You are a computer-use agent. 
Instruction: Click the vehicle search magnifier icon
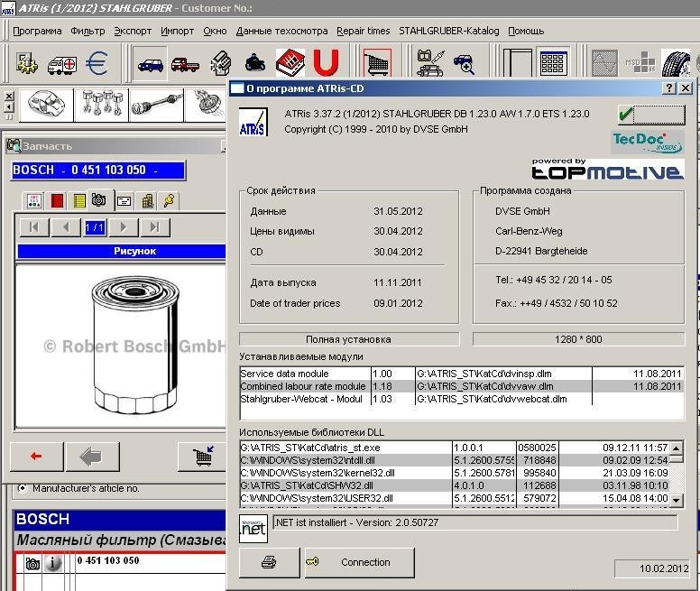[x=464, y=64]
